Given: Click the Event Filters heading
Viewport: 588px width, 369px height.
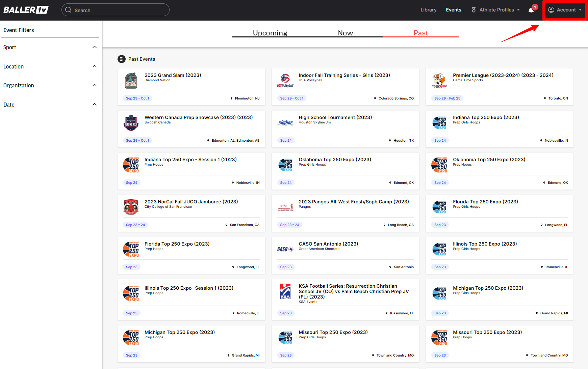Looking at the screenshot, I should (19, 30).
